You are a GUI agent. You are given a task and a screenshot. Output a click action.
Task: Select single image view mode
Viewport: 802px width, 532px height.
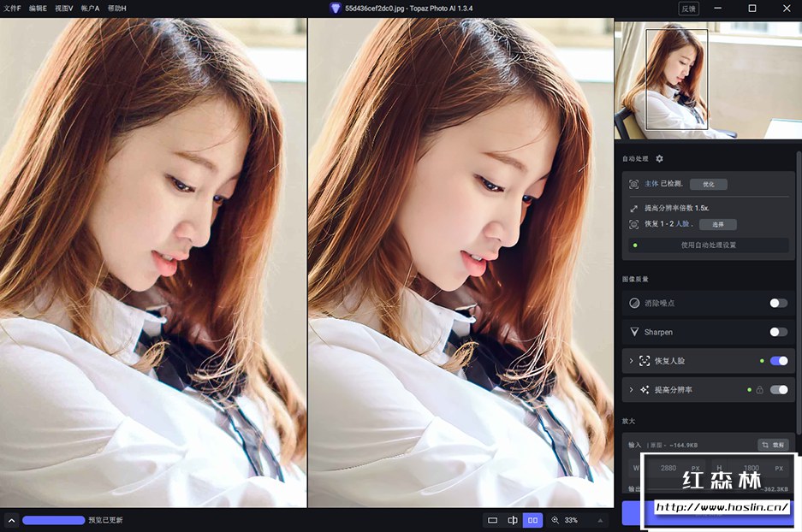pos(492,520)
